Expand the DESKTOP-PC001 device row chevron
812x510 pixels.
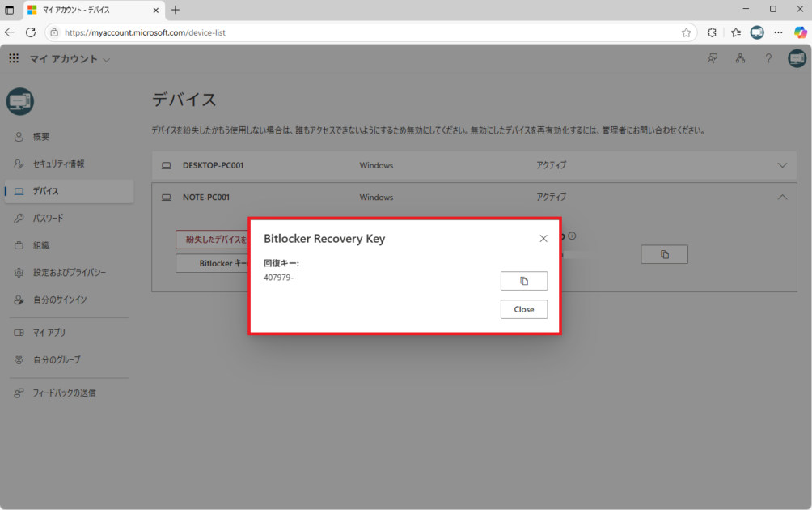tap(782, 165)
